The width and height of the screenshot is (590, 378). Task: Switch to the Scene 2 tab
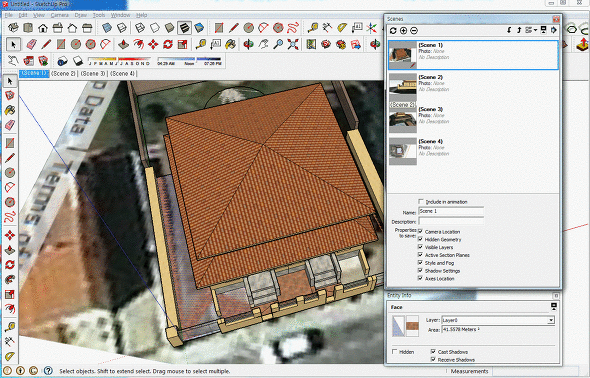(63, 74)
